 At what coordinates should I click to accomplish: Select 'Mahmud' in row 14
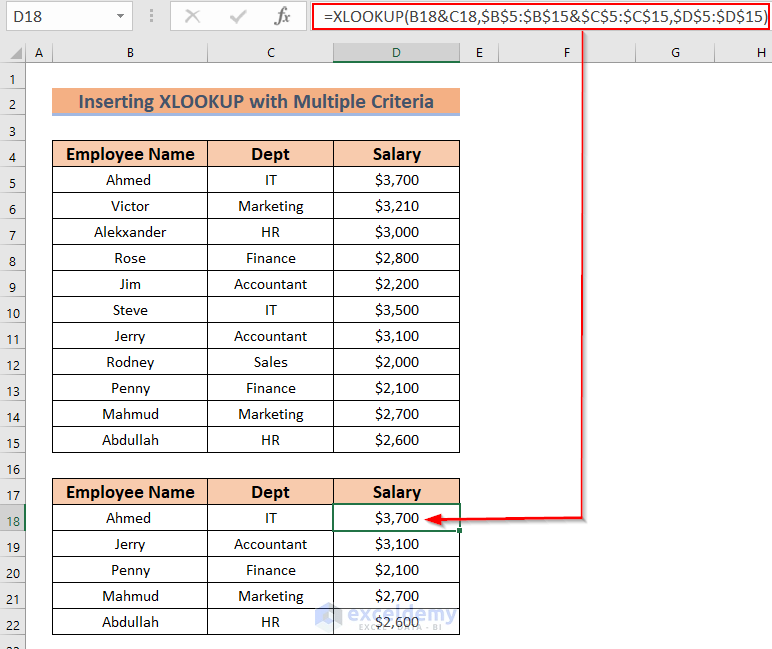(x=130, y=414)
